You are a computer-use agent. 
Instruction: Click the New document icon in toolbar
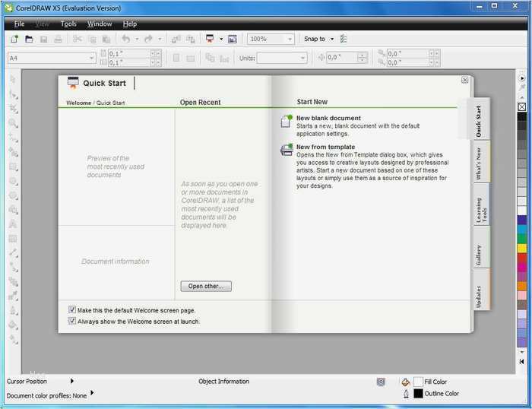(x=14, y=39)
